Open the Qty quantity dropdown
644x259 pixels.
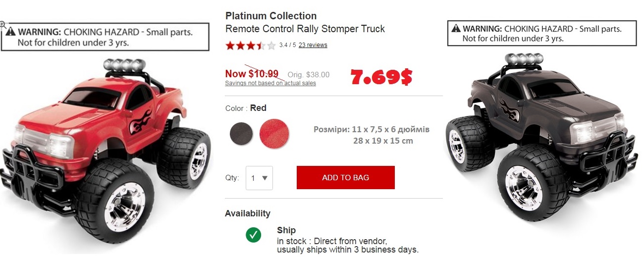(x=259, y=178)
